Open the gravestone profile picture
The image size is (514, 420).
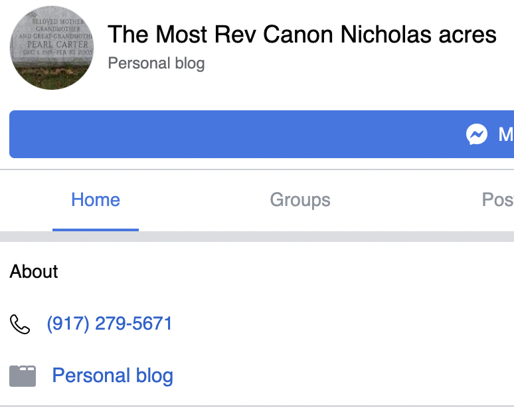pyautogui.click(x=51, y=48)
